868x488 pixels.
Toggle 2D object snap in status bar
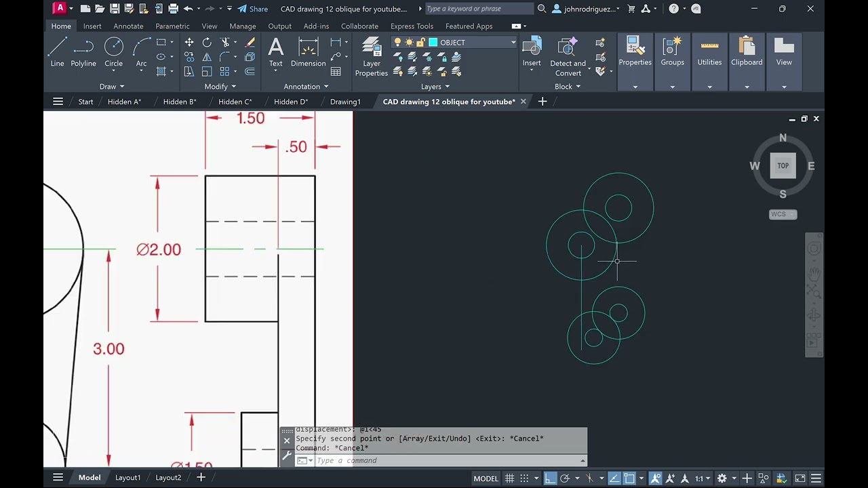click(629, 478)
